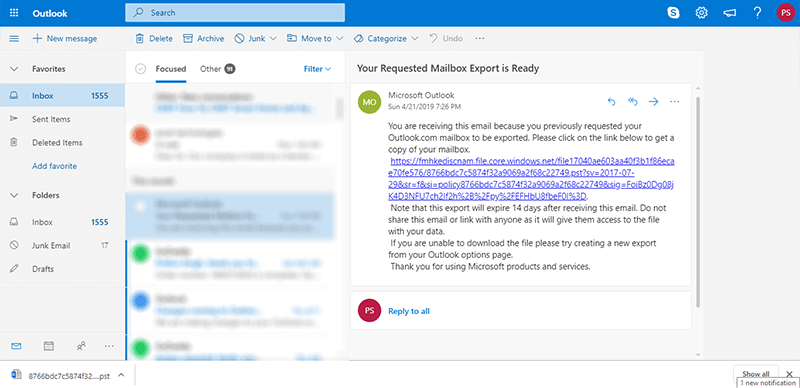This screenshot has width=800, height=388.
Task: Click sender name 'Microsoft Outlook'
Action: tap(421, 95)
